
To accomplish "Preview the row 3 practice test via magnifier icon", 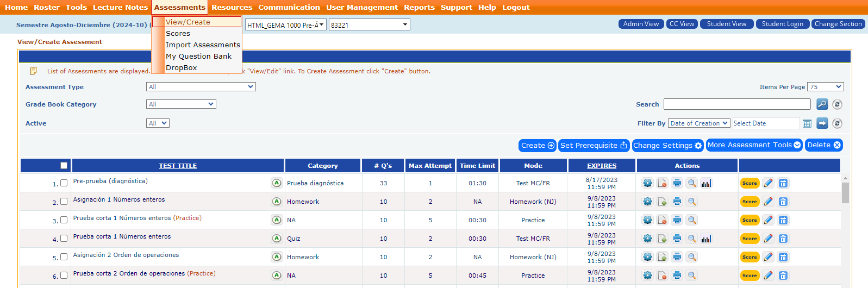I will [692, 220].
